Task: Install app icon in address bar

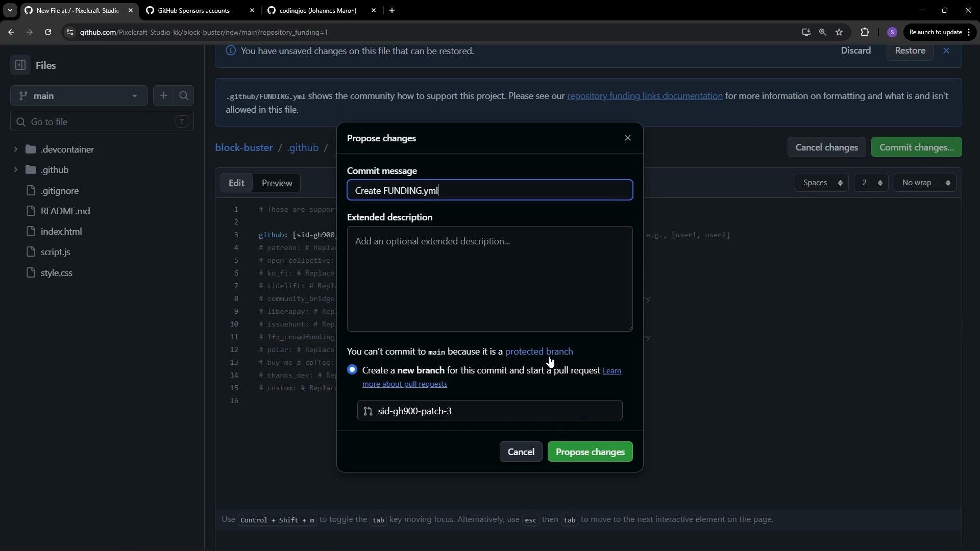Action: 806,32
